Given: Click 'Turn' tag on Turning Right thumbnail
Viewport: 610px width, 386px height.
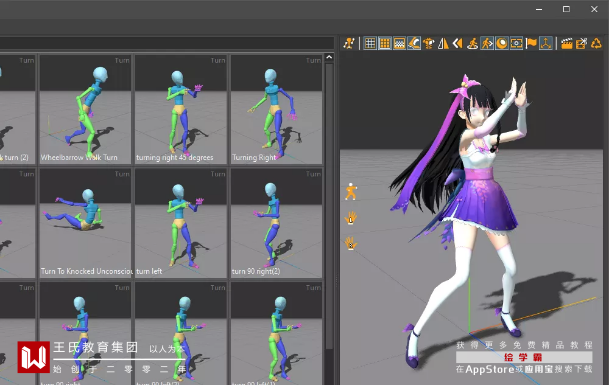Looking at the screenshot, I should [314, 60].
